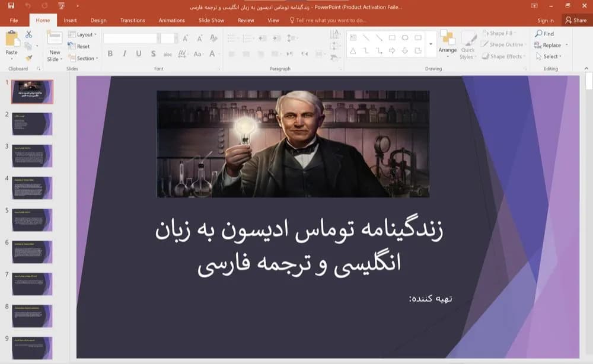This screenshot has height=364, width=593.
Task: Open the Clipboard pane launcher
Action: [x=38, y=69]
